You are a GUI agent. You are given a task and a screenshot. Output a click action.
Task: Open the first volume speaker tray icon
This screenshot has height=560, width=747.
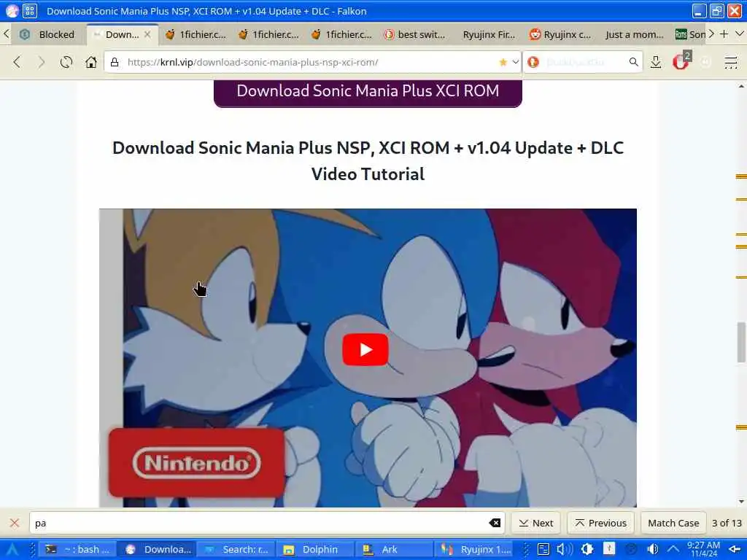pos(564,550)
